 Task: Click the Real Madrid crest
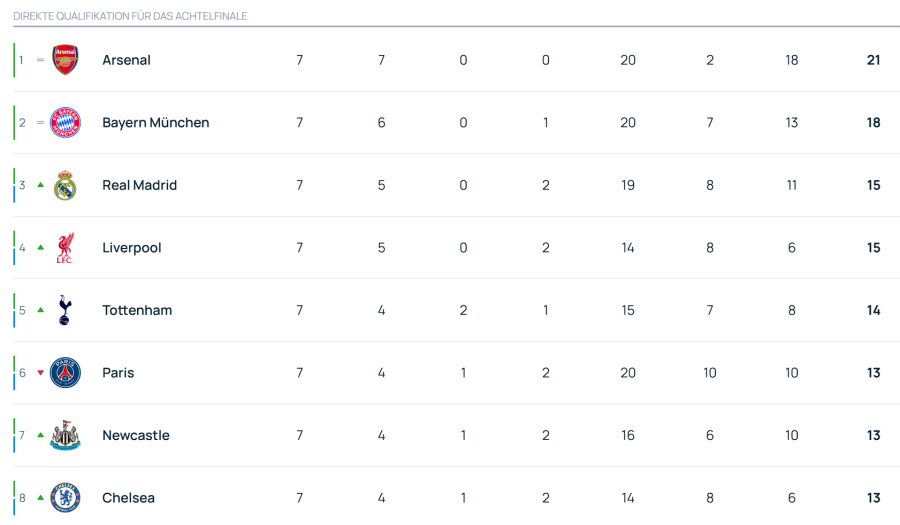coord(65,185)
